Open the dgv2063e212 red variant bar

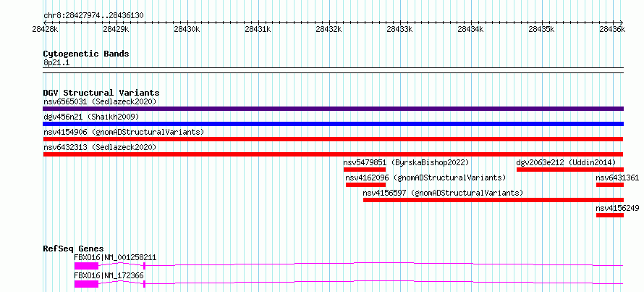[570, 170]
